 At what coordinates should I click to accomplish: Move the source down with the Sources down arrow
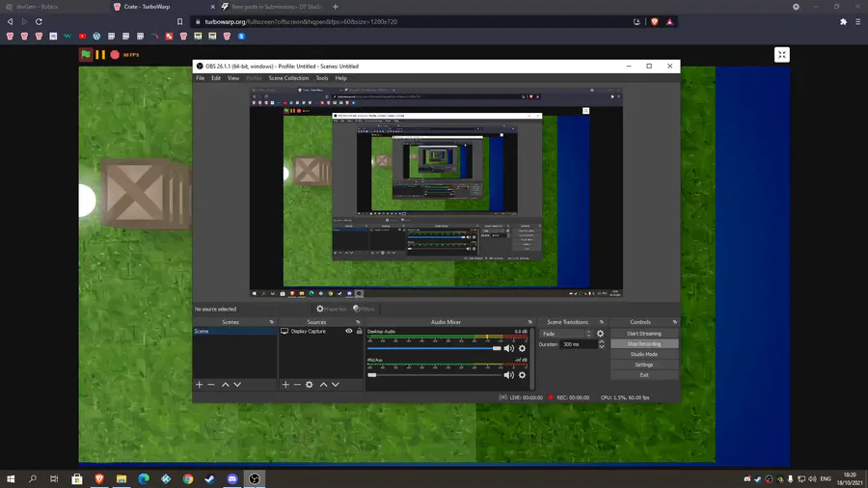tap(336, 384)
